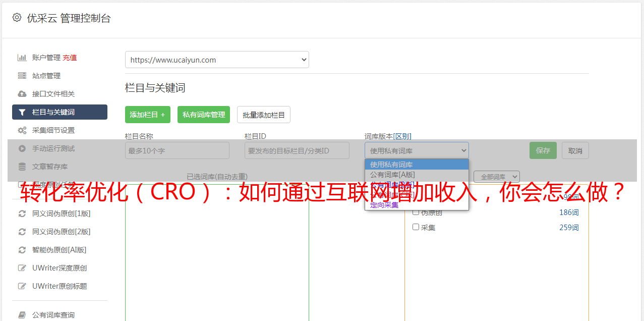Image resolution: width=644 pixels, height=321 pixels.
Task: Click the refresh icon for 同义词伪原创[1版]
Action: (22, 213)
